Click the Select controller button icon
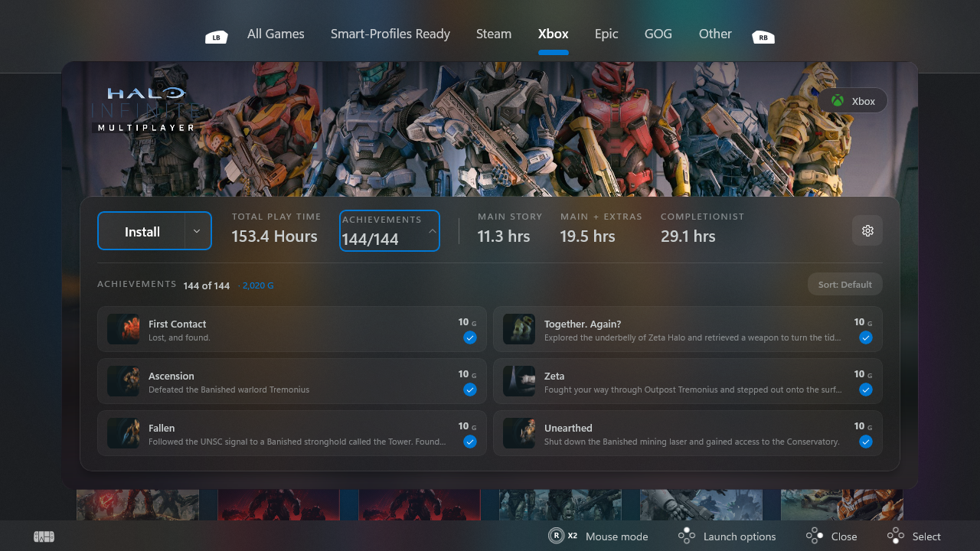The image size is (980, 551). click(x=896, y=536)
